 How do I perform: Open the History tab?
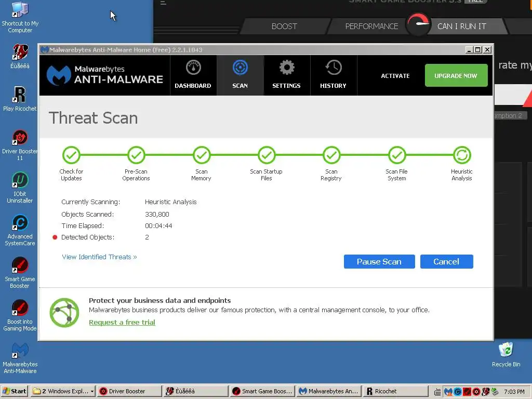click(334, 75)
